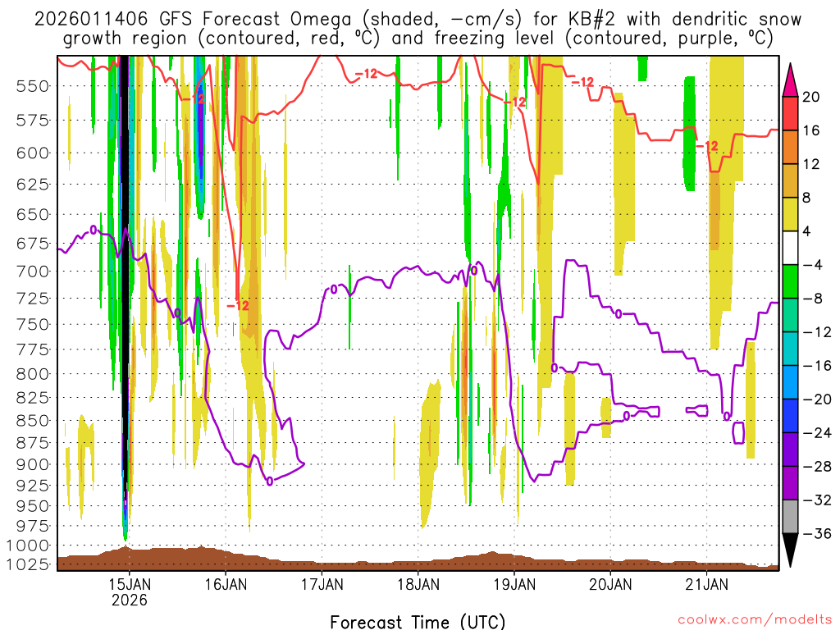Pick the cyan swatch between -16 and -12
840x630 pixels.
pos(790,349)
